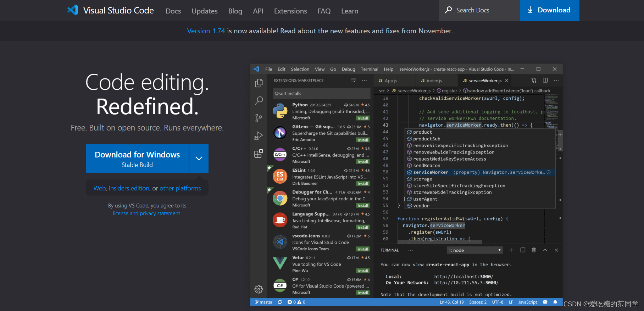Open Source Control icon in activity bar
The image size is (644, 311).
(259, 118)
